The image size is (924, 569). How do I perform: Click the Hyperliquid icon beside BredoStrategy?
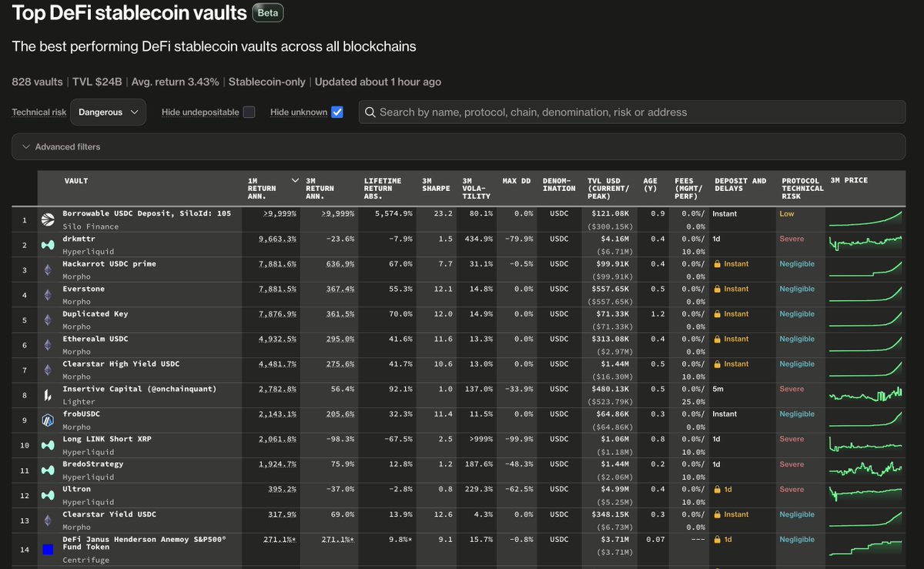48,470
